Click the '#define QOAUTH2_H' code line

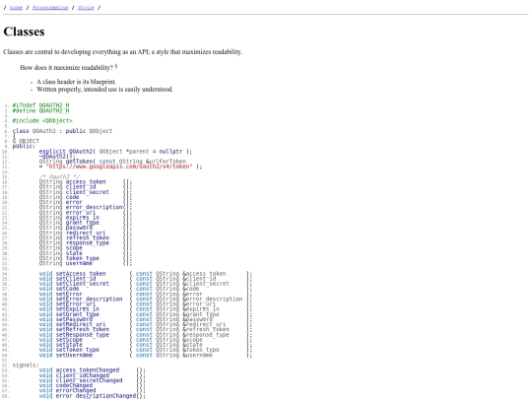(x=40, y=110)
